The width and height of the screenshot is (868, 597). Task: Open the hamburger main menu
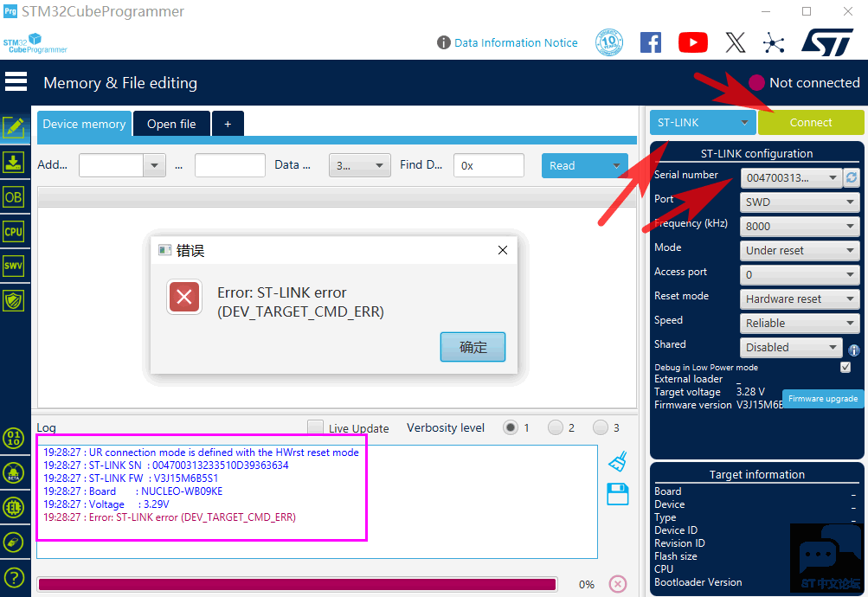(x=16, y=82)
